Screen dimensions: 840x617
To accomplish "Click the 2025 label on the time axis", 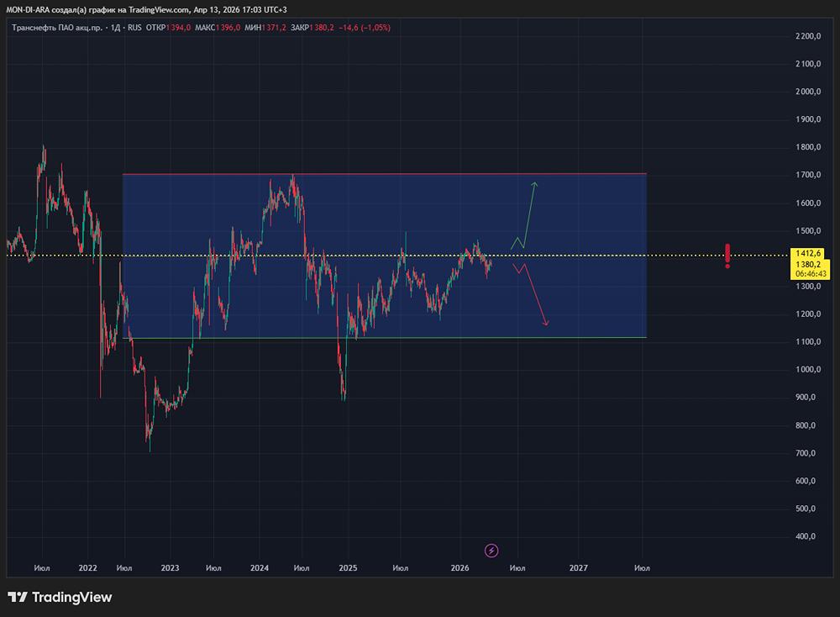I will 348,568.
